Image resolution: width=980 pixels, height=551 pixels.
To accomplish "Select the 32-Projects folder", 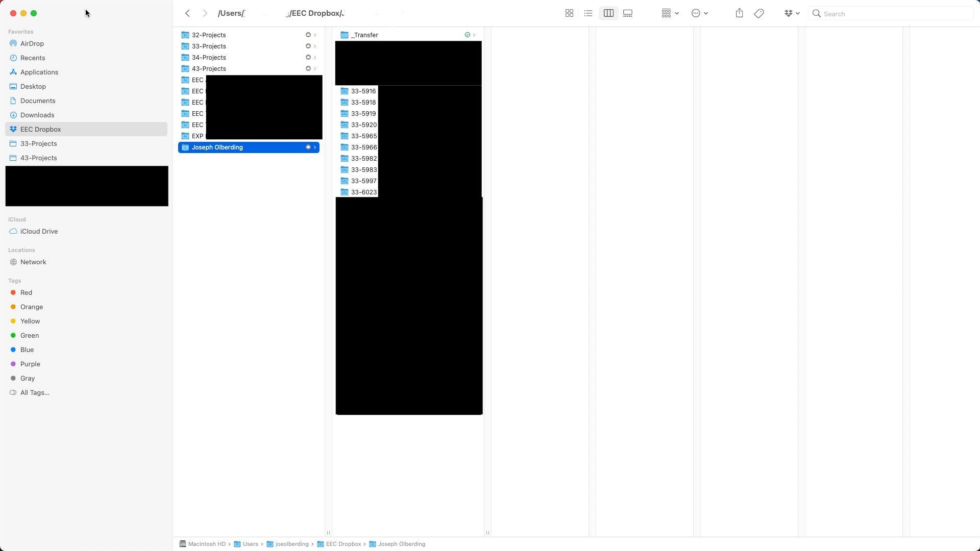I will pos(249,35).
